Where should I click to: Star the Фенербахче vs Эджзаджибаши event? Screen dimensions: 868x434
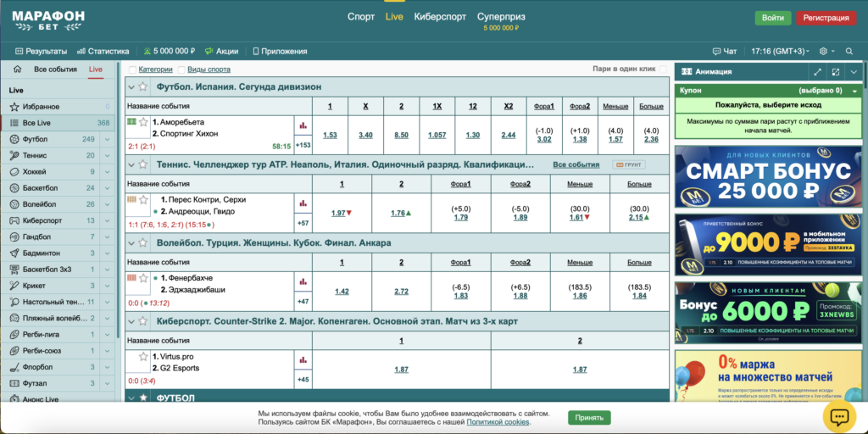(x=143, y=278)
